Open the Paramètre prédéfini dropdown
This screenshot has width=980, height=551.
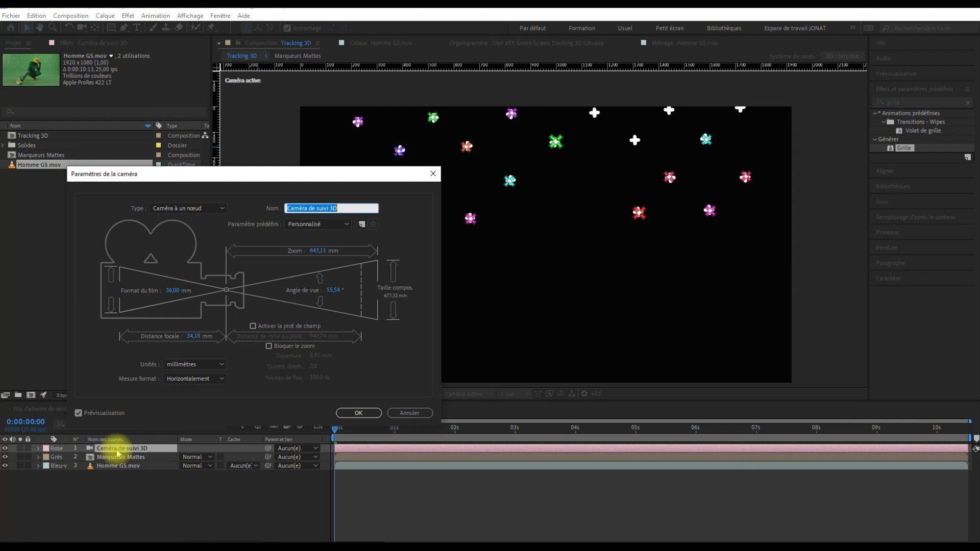(x=317, y=224)
